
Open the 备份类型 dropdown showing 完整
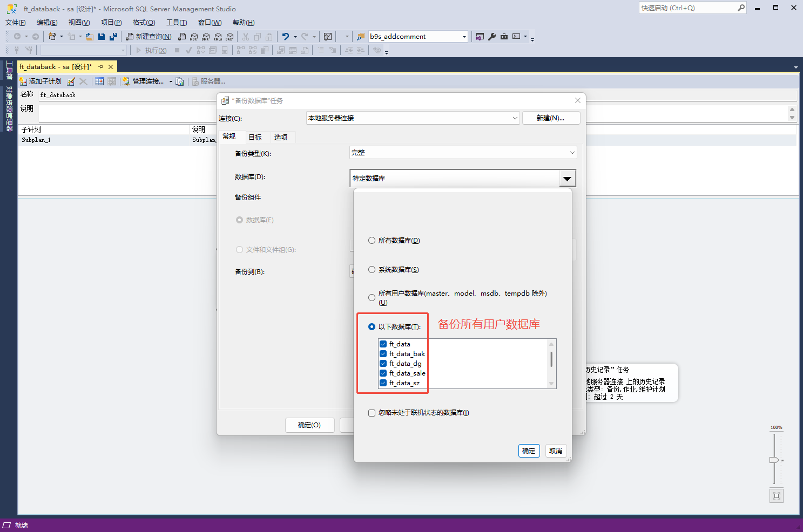(x=571, y=152)
